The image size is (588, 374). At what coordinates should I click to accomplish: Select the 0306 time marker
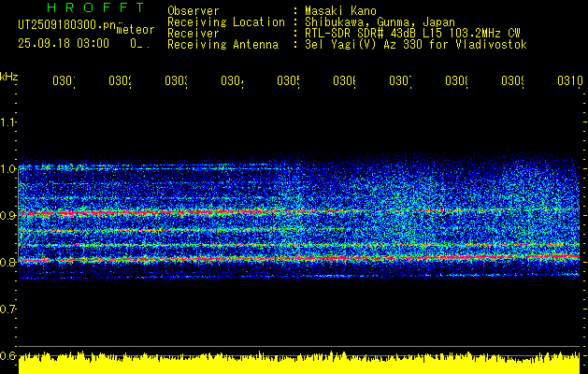click(x=345, y=80)
